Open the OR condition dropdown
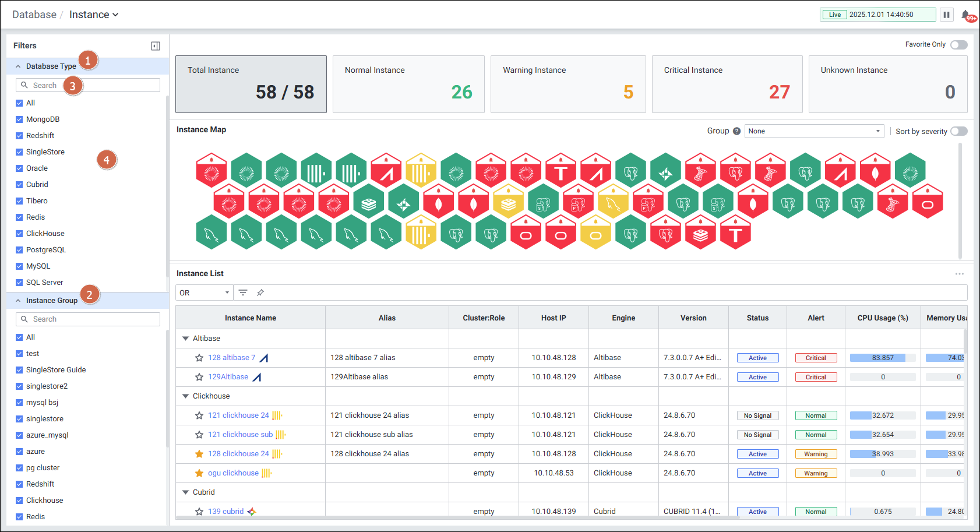 click(x=204, y=293)
